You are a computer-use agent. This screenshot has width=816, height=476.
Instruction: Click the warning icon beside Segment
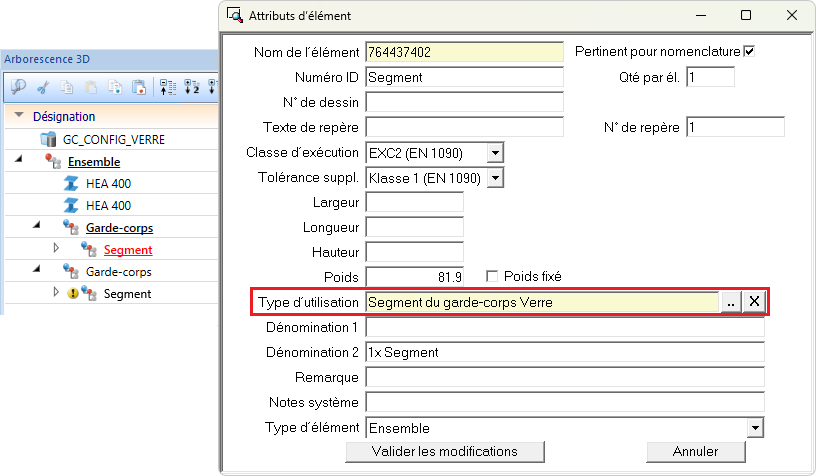[x=73, y=293]
